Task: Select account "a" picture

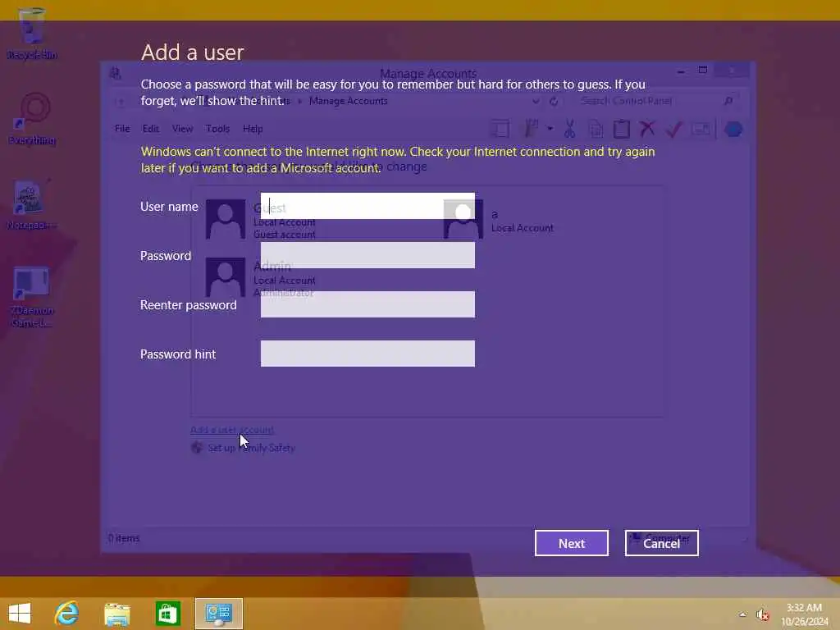Action: (463, 219)
